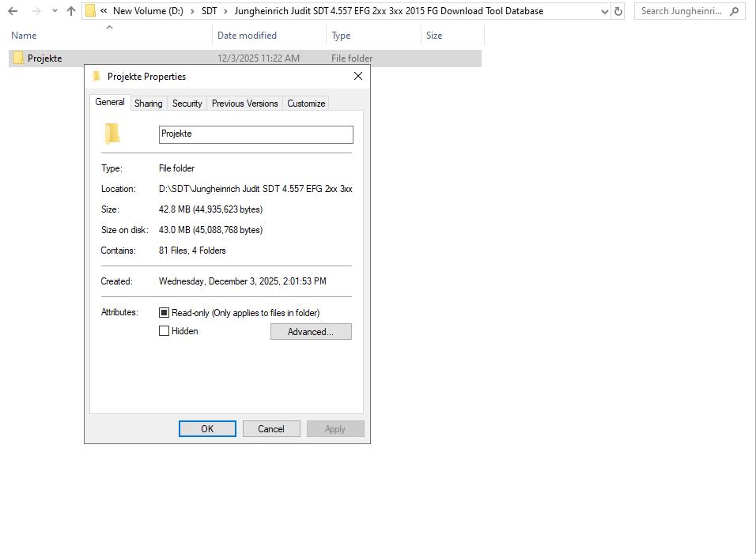Screen dimensions: 756x554
Task: Open chevron after New Volume (D:)
Action: pyautogui.click(x=192, y=11)
